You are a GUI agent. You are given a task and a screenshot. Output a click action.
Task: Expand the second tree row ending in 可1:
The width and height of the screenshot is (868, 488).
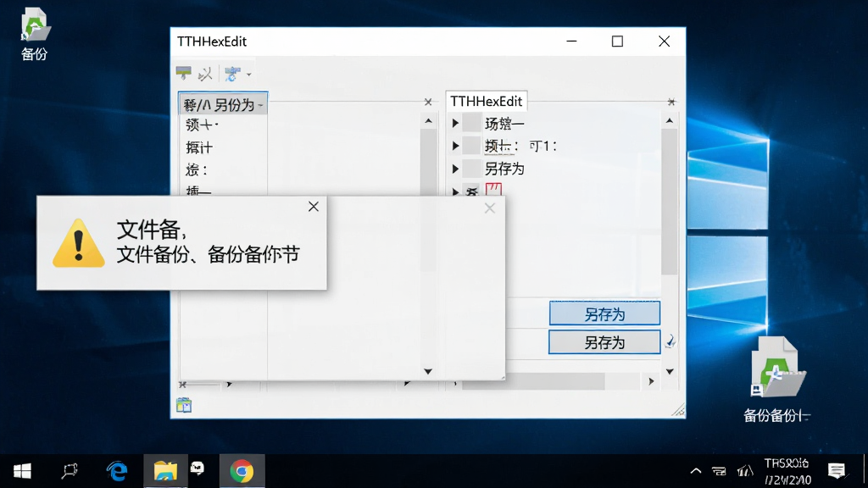click(x=455, y=146)
